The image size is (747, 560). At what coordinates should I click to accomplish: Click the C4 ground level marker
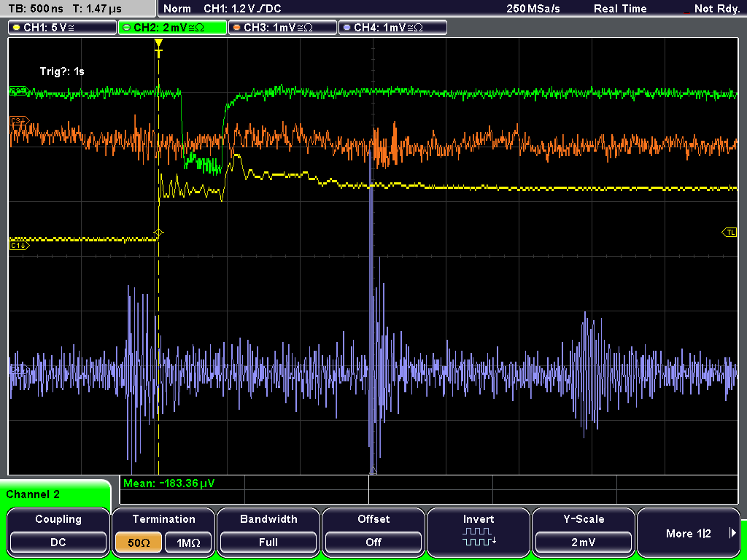coord(20,368)
